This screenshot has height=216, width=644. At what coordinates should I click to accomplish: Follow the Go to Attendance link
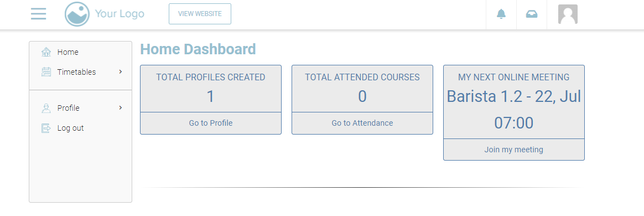coord(362,123)
